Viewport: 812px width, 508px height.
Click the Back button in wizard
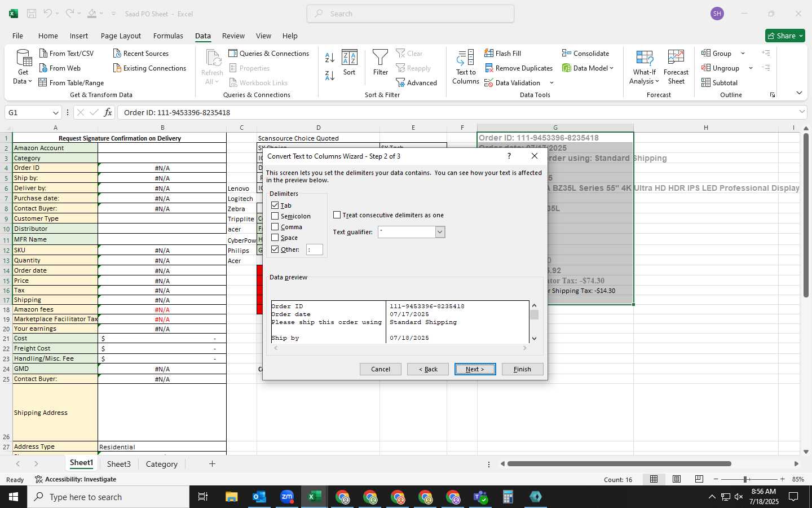coord(428,369)
